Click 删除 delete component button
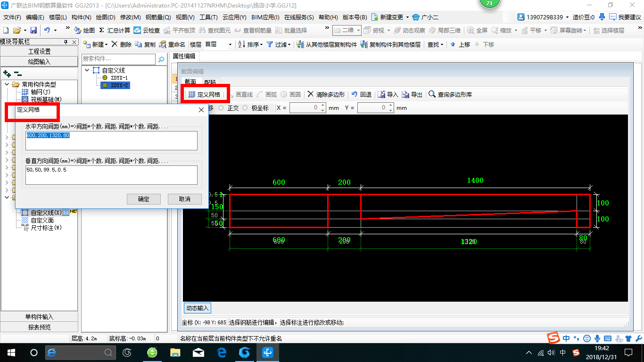The image size is (644, 362). [122, 44]
